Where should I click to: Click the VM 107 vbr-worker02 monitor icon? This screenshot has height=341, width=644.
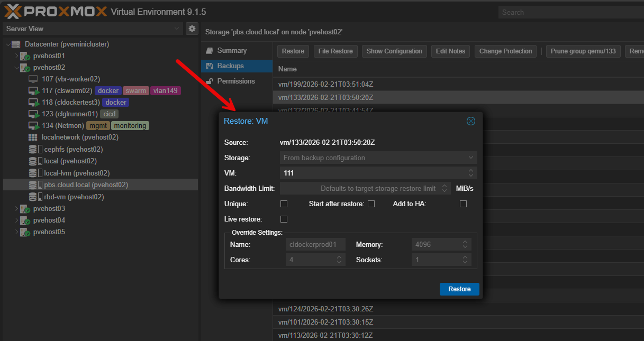[33, 79]
